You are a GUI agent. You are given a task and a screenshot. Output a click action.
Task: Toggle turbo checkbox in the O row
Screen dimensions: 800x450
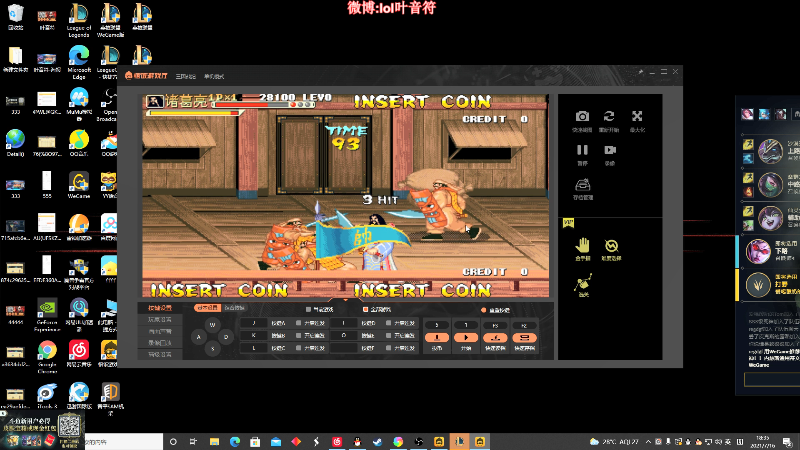click(388, 335)
